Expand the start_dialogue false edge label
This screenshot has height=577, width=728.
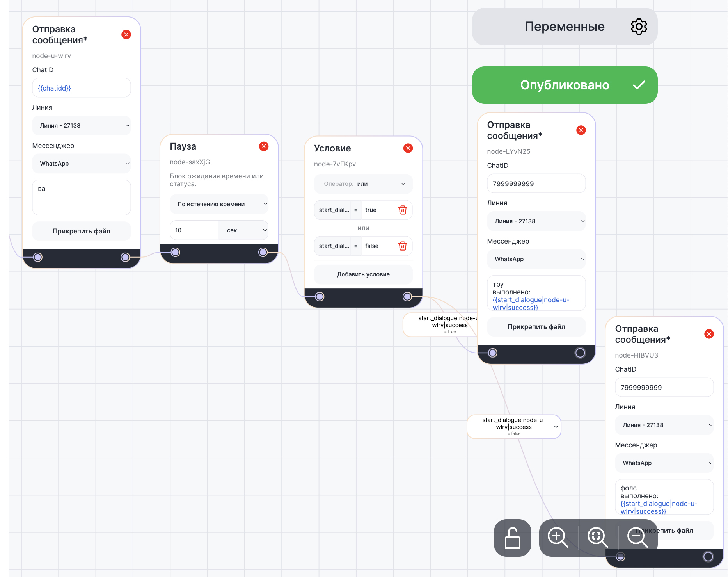click(x=556, y=427)
